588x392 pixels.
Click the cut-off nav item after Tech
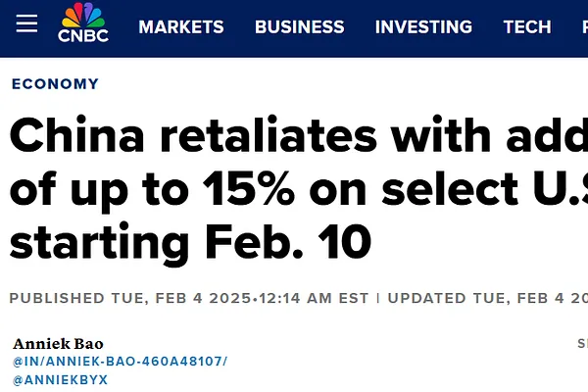pyautogui.click(x=583, y=27)
